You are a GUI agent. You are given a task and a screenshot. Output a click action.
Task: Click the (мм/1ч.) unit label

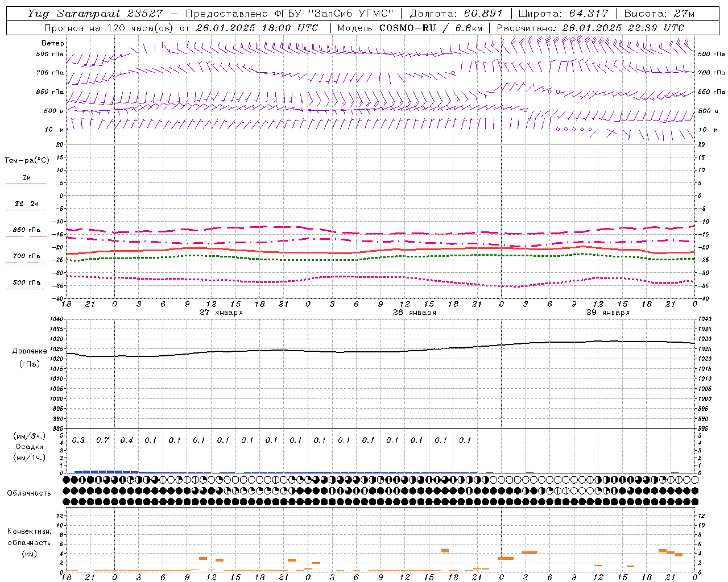[x=29, y=458]
